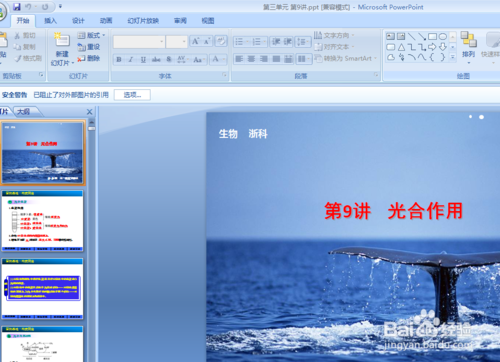Select the second slide thumbnail
Screen dimensions: 500x362
(x=42, y=221)
